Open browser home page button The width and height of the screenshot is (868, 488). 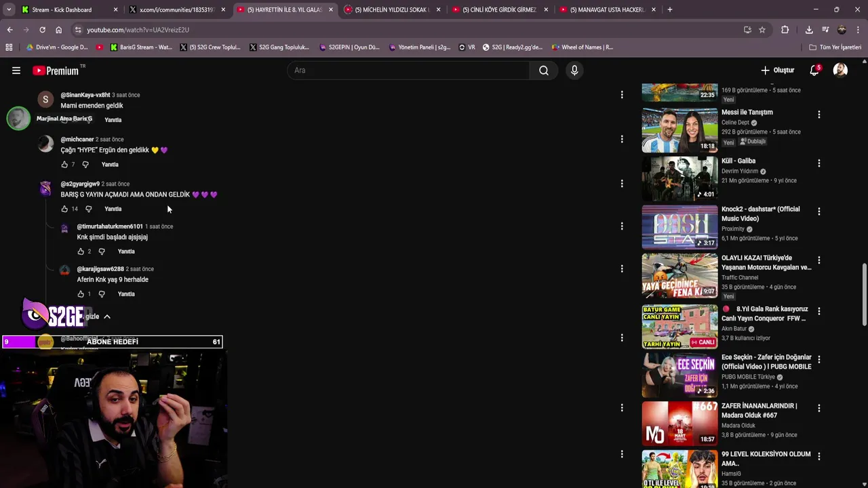(x=58, y=30)
